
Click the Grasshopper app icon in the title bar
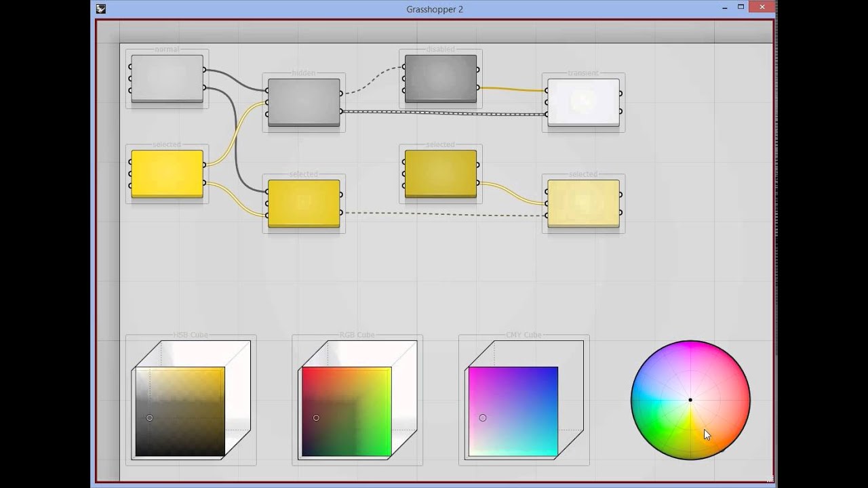click(101, 9)
